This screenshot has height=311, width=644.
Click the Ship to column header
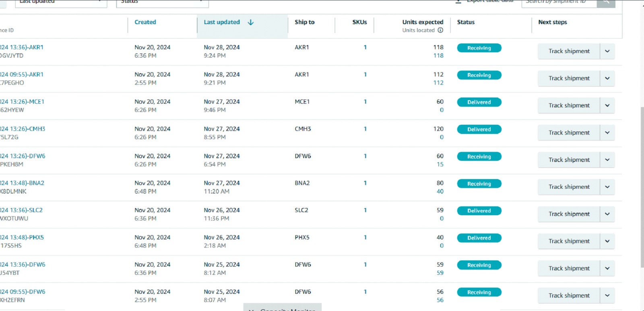(x=305, y=22)
